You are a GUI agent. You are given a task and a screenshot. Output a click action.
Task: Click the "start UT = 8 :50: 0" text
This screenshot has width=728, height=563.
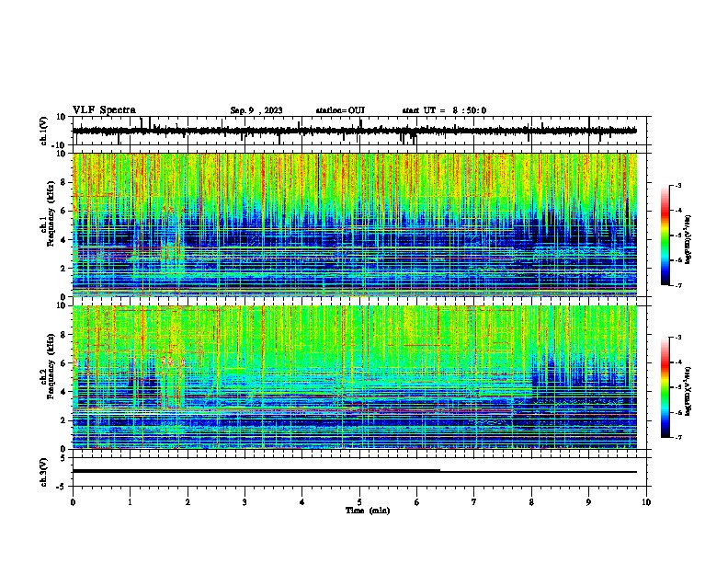(444, 110)
